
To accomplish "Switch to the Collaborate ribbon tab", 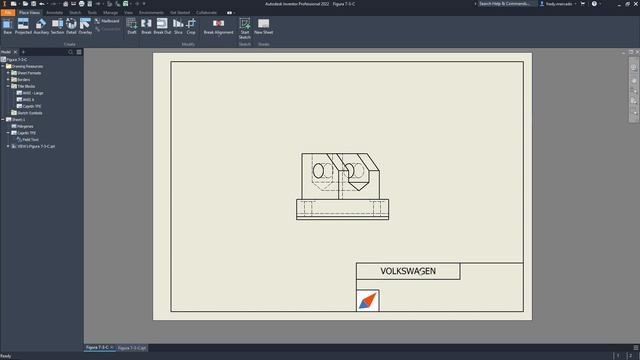I will click(207, 13).
